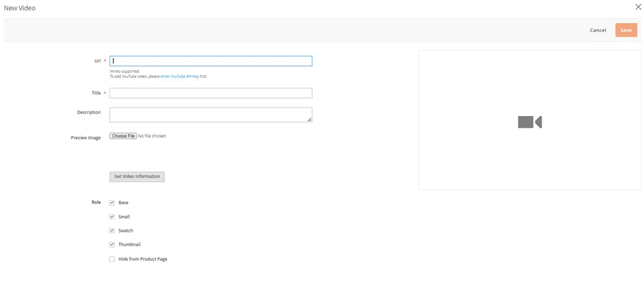Click the 'New Video' dialog title
Image resolution: width=644 pixels, height=290 pixels.
coord(19,8)
